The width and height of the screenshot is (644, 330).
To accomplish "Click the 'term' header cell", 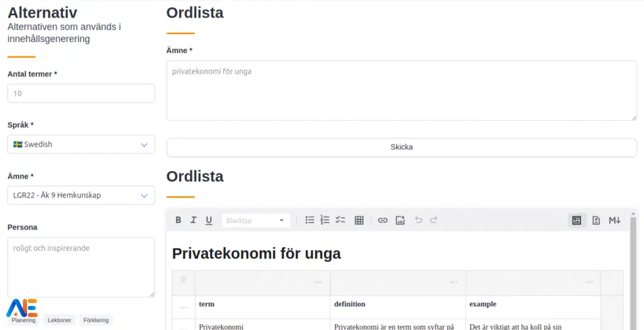I will 262,307.
